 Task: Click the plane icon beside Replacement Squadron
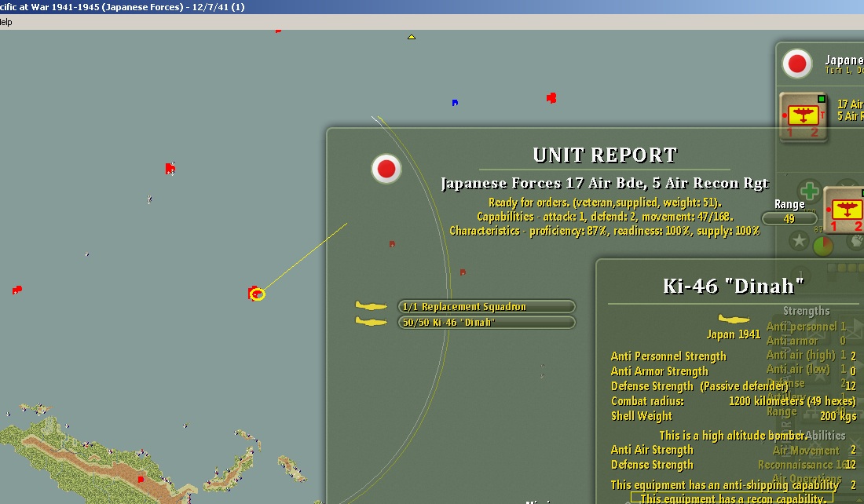pyautogui.click(x=371, y=305)
